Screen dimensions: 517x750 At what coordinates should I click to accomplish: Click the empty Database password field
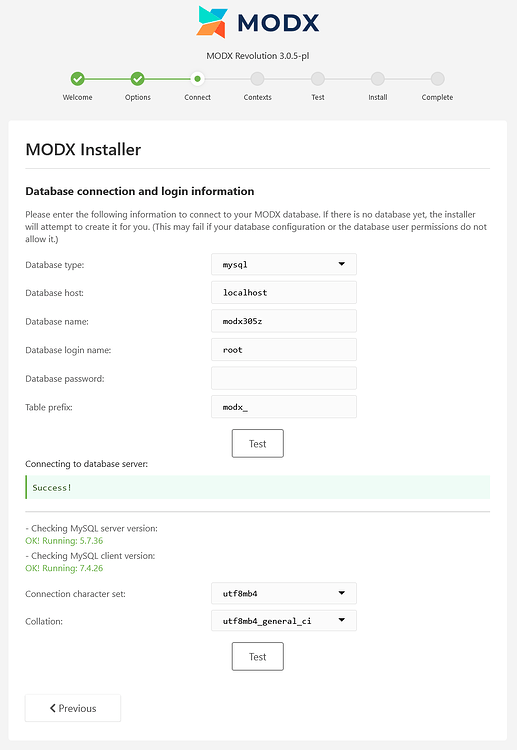point(284,378)
